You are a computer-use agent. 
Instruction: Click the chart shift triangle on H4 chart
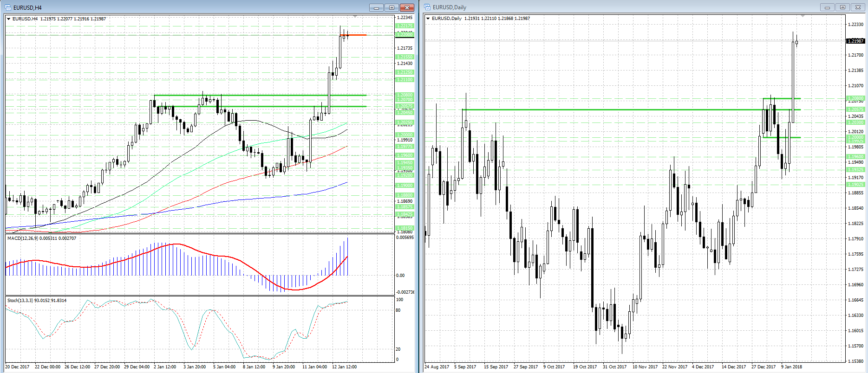pyautogui.click(x=355, y=17)
